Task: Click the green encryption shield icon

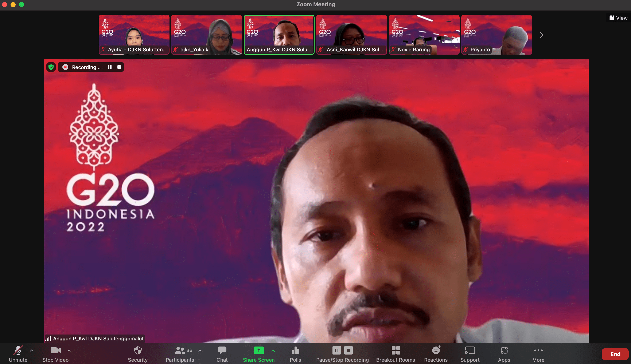Action: (51, 67)
